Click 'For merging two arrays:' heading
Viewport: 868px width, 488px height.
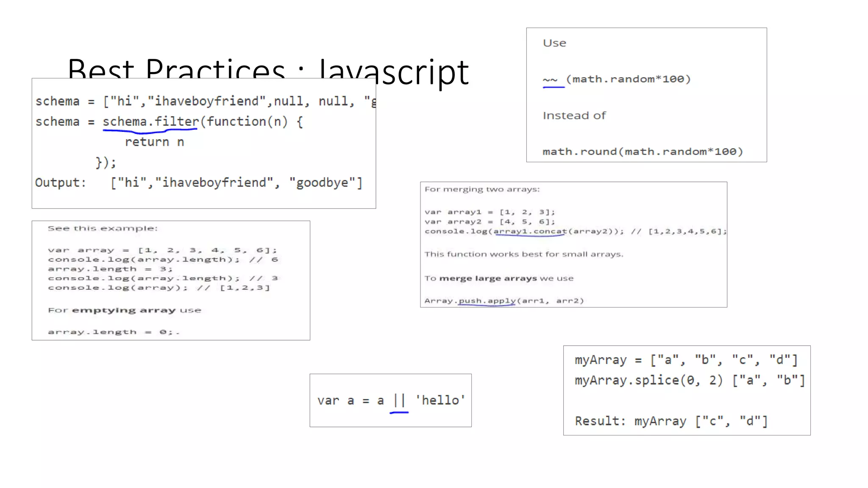[482, 189]
